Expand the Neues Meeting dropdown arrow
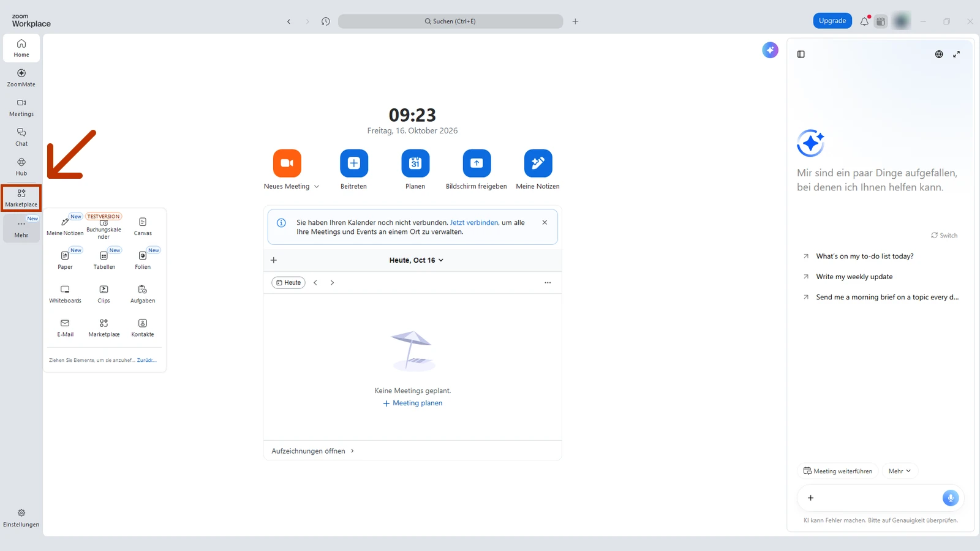This screenshot has height=551, width=980. pyautogui.click(x=317, y=187)
